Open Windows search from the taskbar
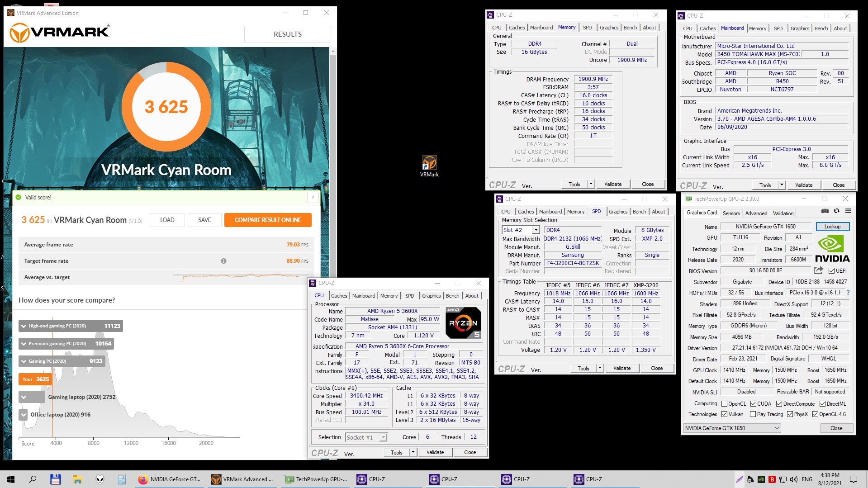The width and height of the screenshot is (868, 488). click(x=33, y=479)
